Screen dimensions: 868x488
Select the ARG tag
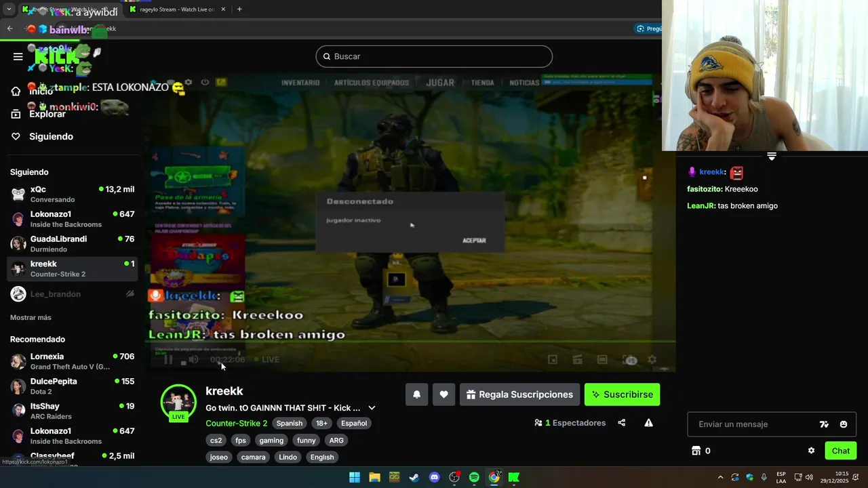pos(336,440)
